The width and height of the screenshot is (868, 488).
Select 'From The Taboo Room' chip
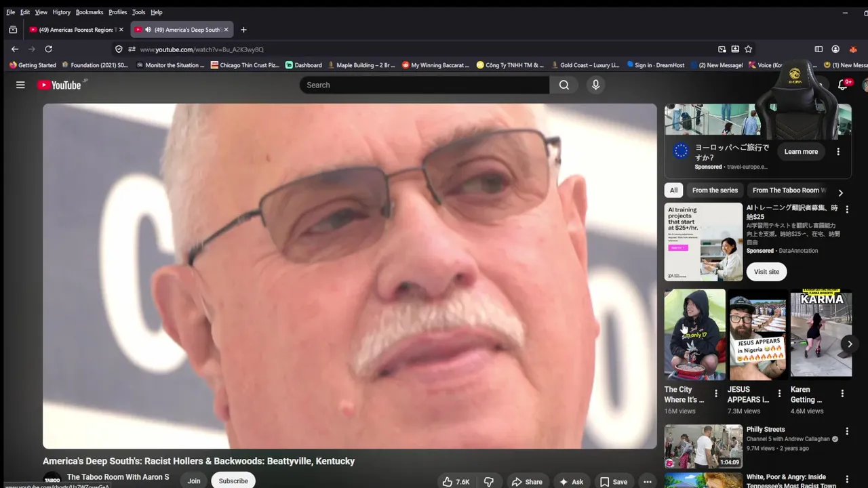[x=789, y=190]
